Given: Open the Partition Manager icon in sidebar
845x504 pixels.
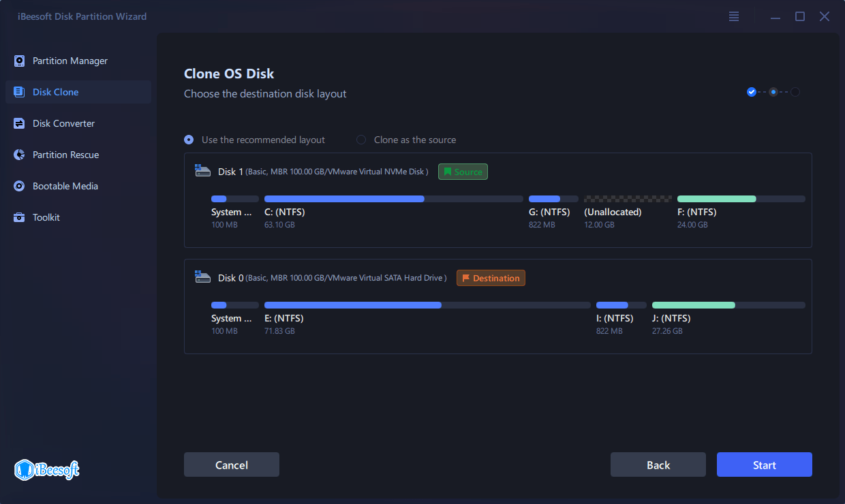Looking at the screenshot, I should [19, 61].
